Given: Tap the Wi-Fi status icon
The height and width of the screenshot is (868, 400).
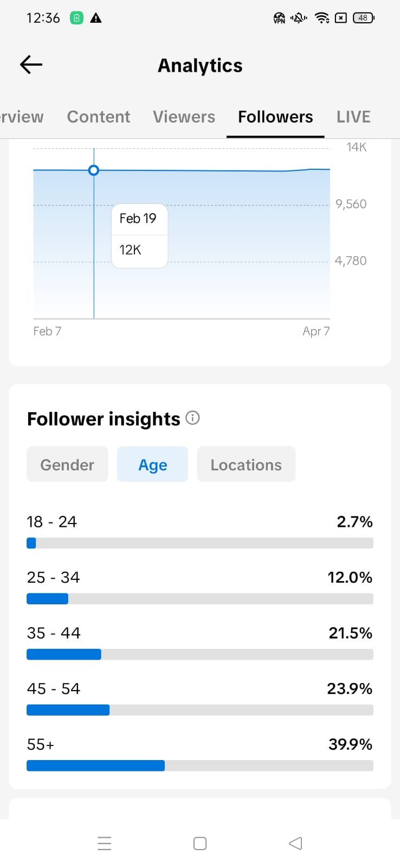Looking at the screenshot, I should tap(322, 18).
